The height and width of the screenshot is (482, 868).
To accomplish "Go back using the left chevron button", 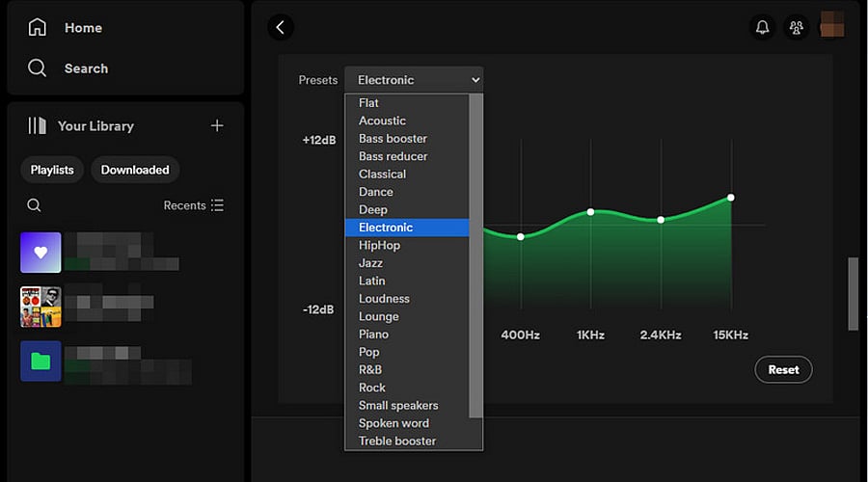I will 281,27.
